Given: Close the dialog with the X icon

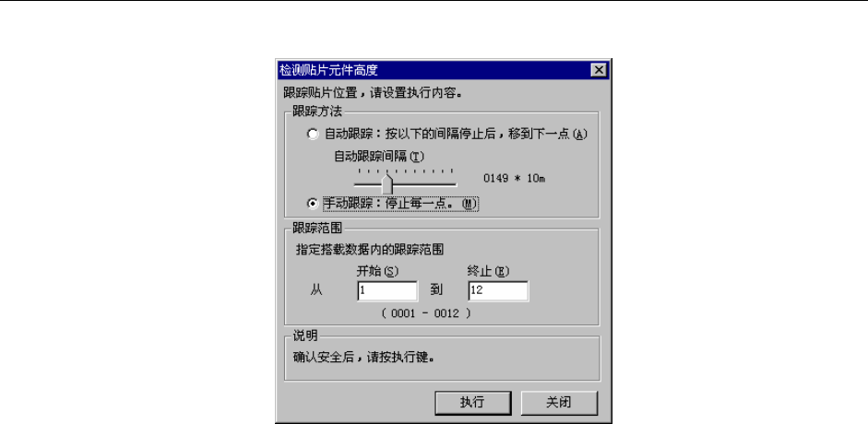Looking at the screenshot, I should (599, 70).
